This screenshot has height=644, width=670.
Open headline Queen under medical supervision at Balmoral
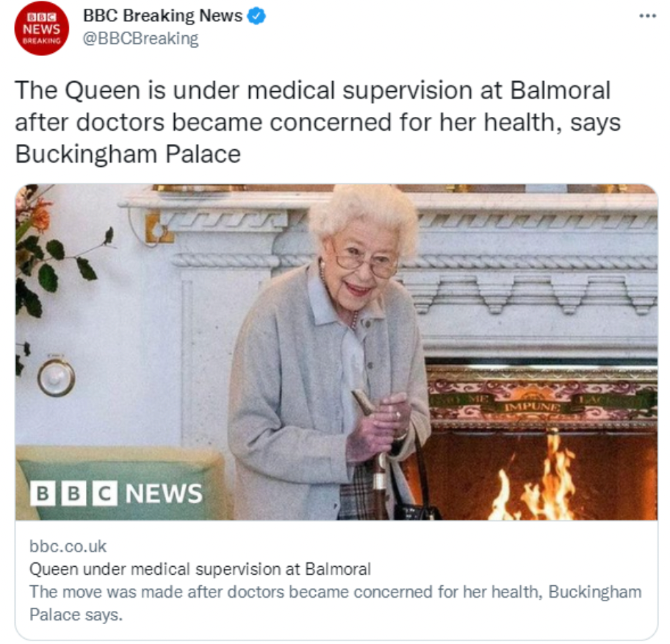point(200,569)
